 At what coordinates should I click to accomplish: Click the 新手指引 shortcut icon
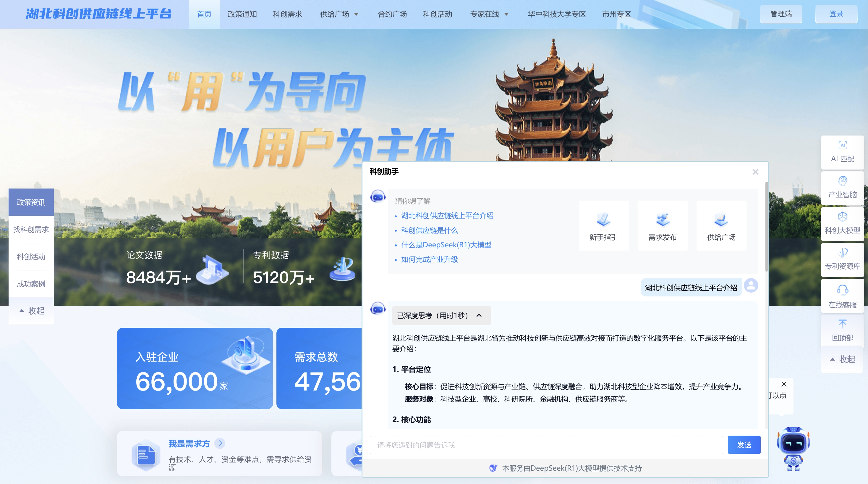(603, 220)
